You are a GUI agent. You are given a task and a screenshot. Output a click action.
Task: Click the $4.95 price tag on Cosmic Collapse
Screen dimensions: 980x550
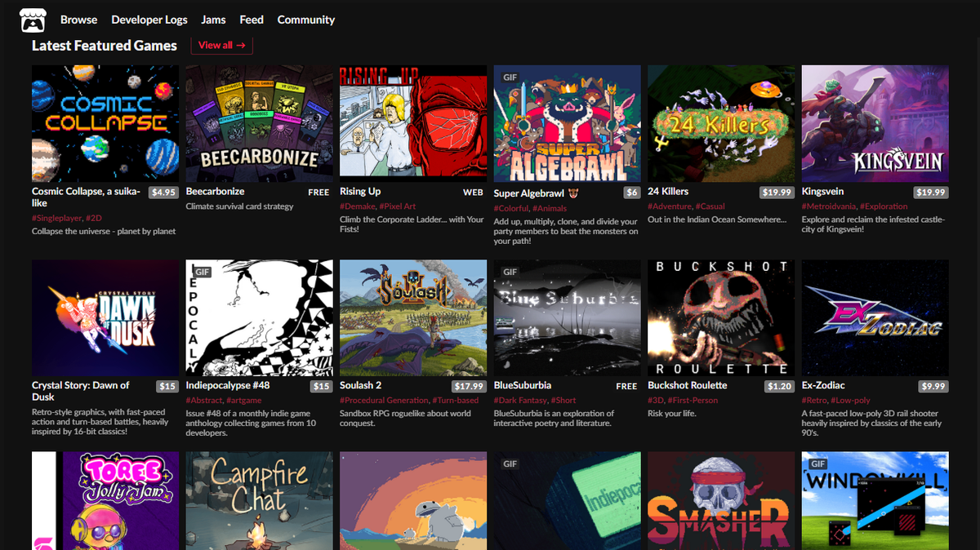(165, 191)
